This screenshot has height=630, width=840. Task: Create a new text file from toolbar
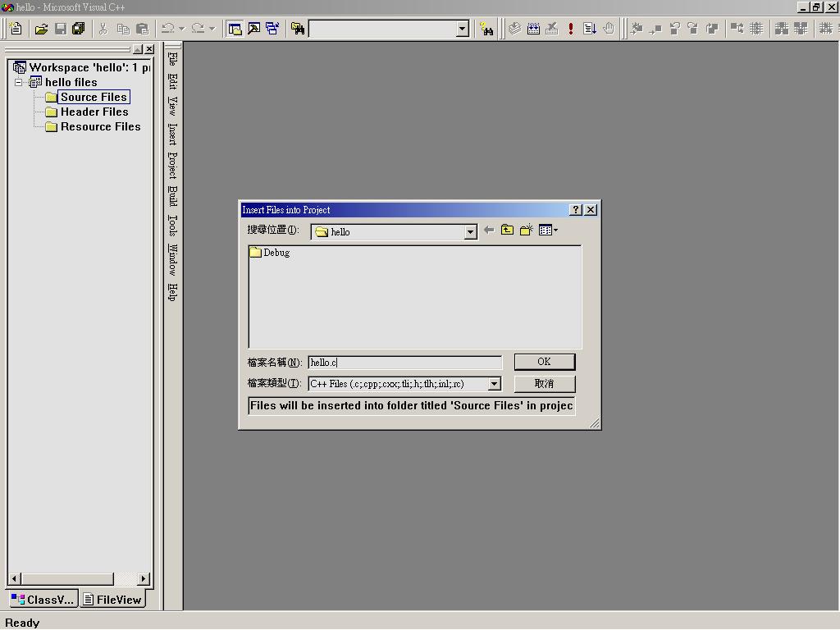tap(16, 29)
